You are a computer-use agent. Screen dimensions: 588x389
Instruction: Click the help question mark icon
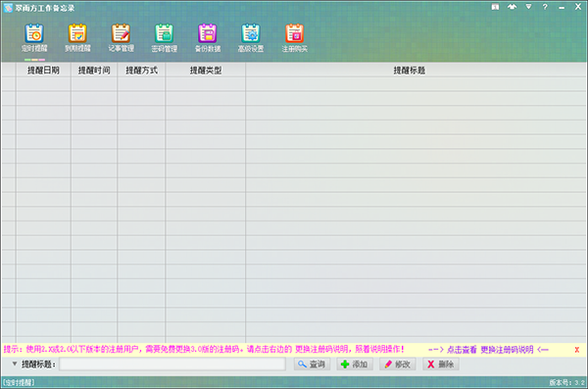click(x=545, y=7)
